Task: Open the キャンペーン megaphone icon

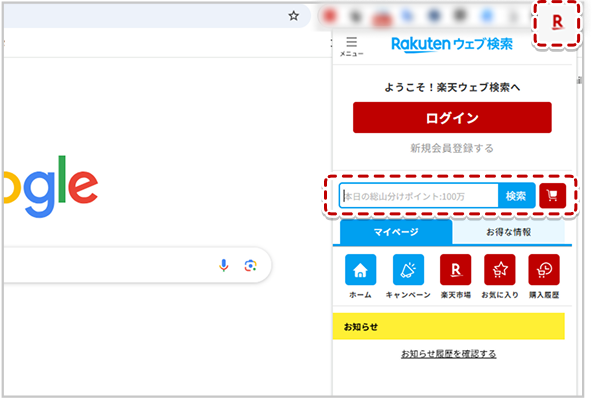Action: pos(408,270)
